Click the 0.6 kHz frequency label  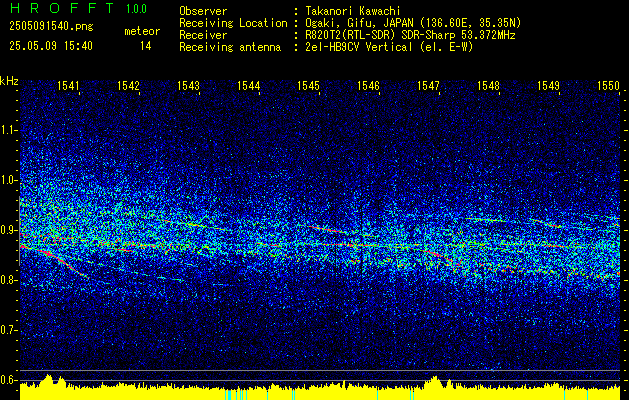pos(8,380)
